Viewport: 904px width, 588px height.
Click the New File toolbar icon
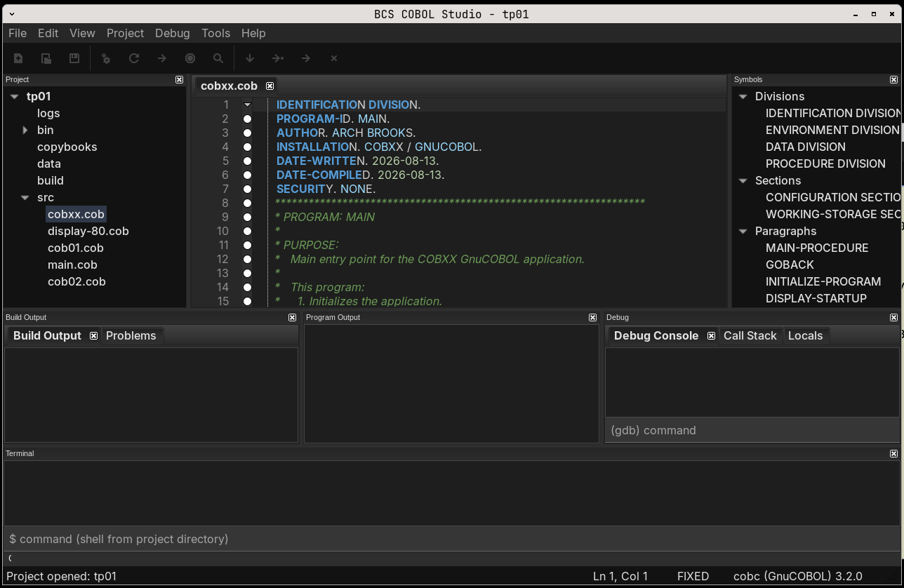(x=18, y=58)
